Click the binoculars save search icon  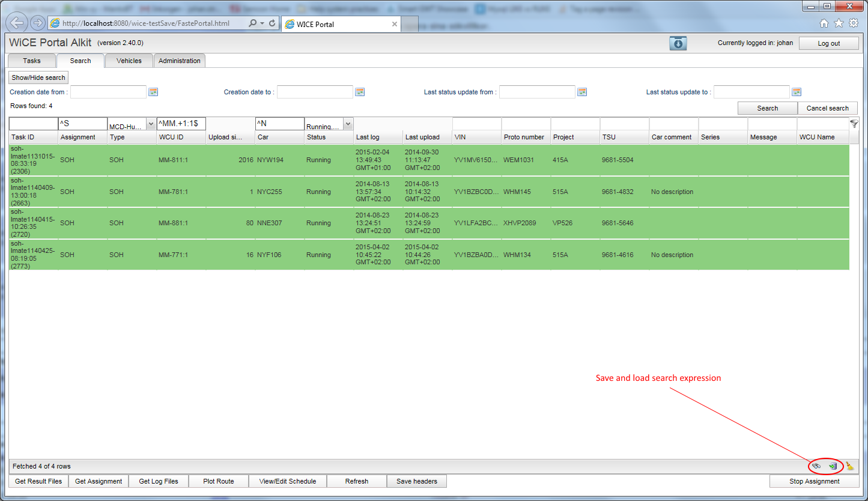click(816, 466)
